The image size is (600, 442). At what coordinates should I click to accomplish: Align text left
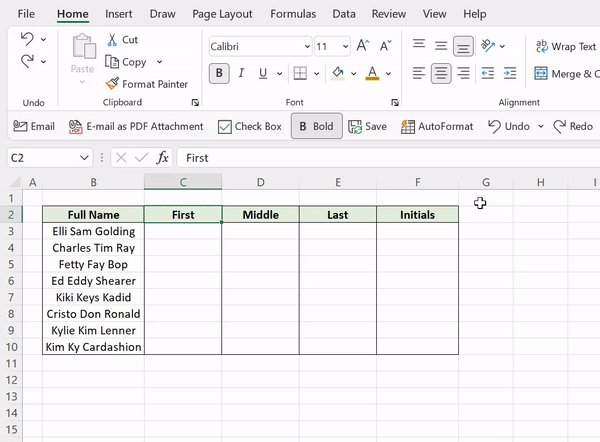point(419,73)
